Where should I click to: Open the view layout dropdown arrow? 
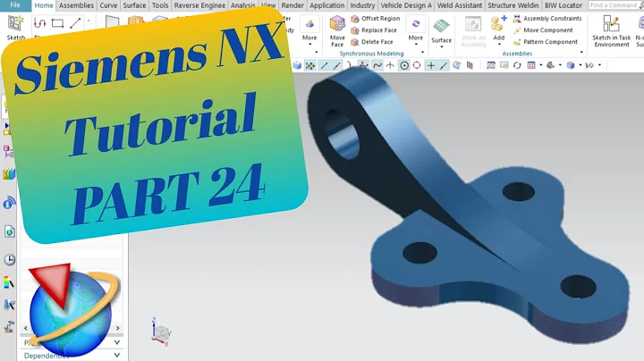[540, 65]
